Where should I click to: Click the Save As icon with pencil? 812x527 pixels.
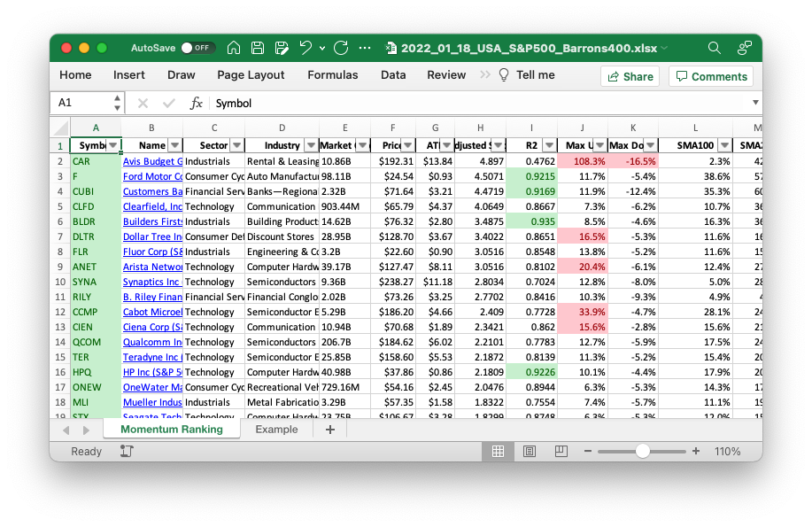(282, 48)
